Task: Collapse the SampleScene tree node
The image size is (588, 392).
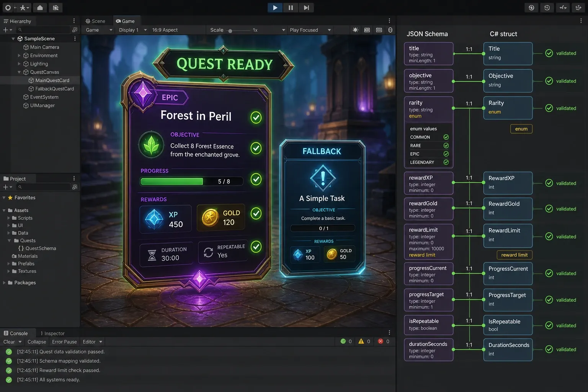Action: point(13,39)
